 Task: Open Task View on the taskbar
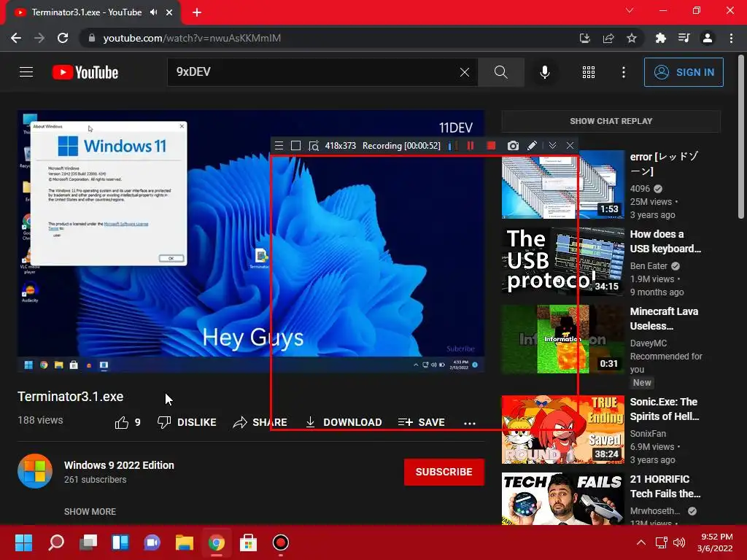tap(88, 542)
